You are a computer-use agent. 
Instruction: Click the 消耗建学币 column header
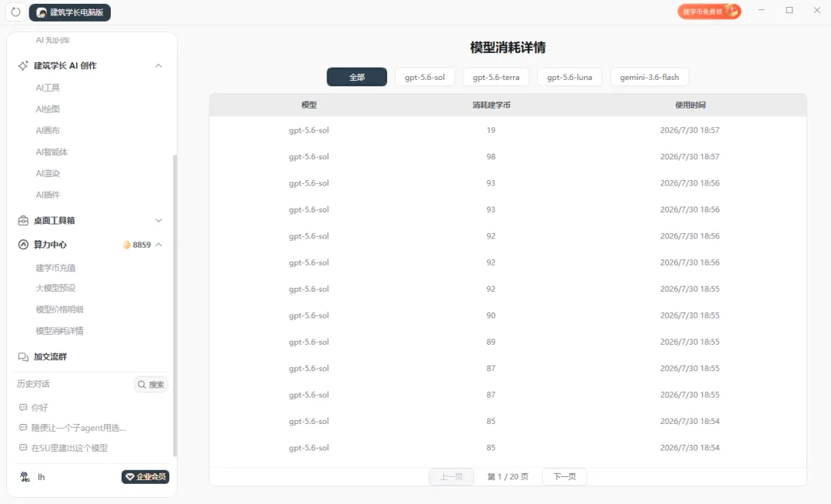[x=491, y=105]
